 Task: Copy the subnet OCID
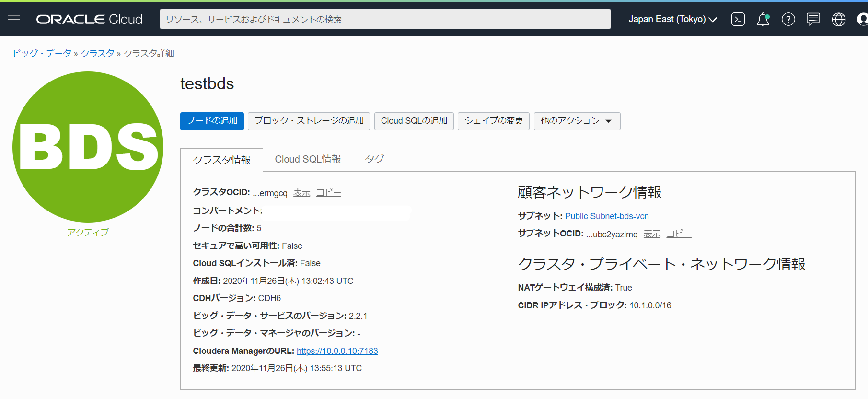pos(679,234)
